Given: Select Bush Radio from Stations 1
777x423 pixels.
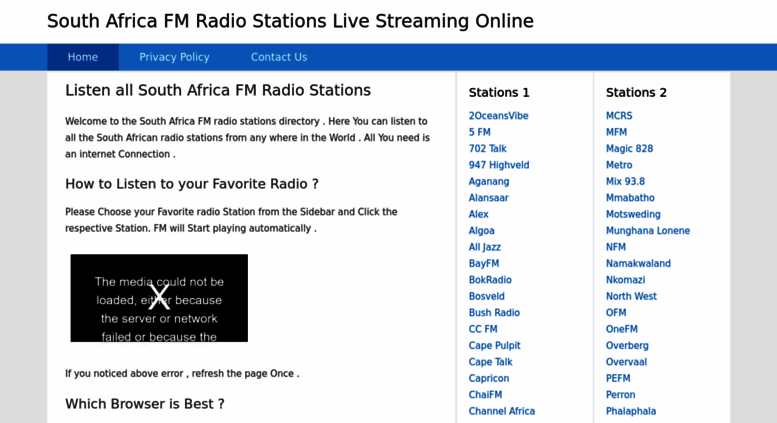Looking at the screenshot, I should point(494,313).
